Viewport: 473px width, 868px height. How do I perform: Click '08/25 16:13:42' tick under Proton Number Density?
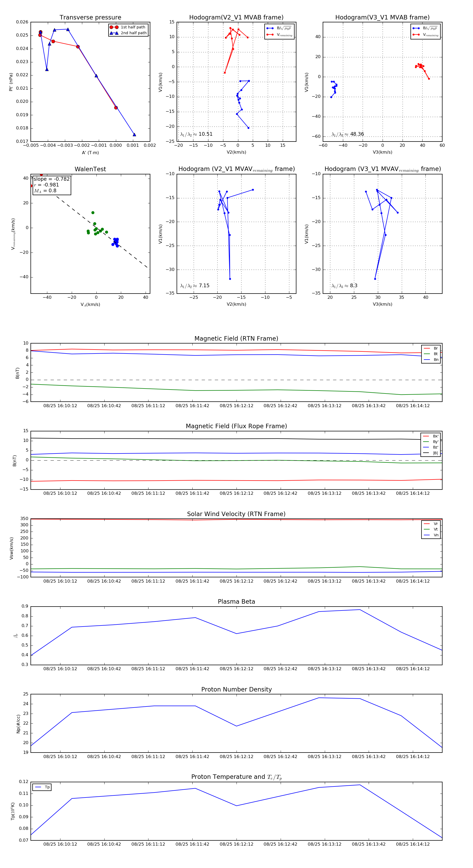(x=369, y=756)
